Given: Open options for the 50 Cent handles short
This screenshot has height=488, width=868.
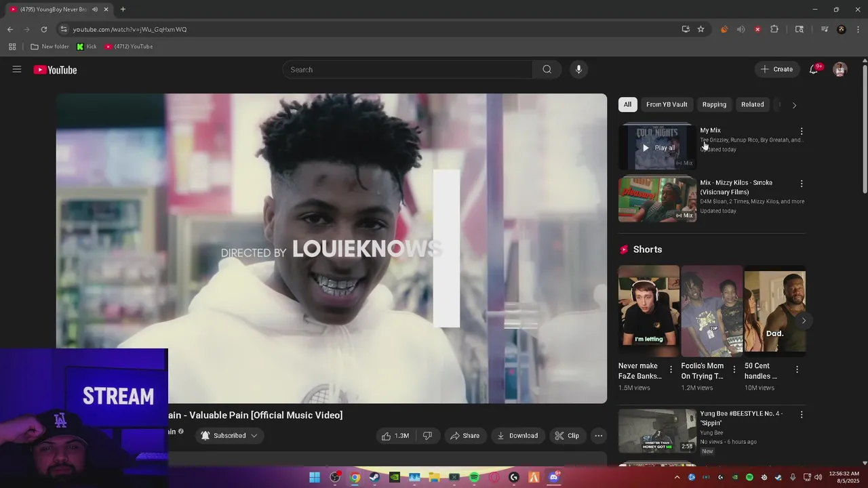Looking at the screenshot, I should (797, 369).
